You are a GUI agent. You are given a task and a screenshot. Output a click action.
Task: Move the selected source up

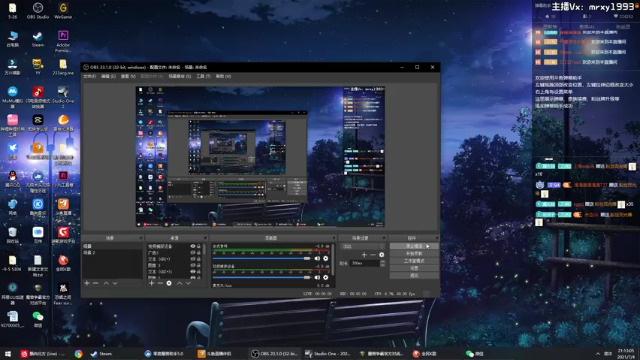click(x=180, y=283)
